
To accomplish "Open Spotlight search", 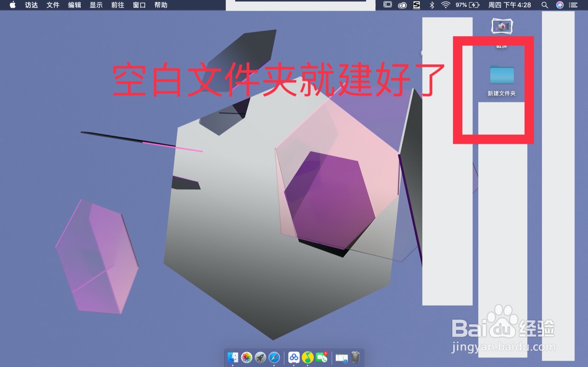I will [545, 5].
